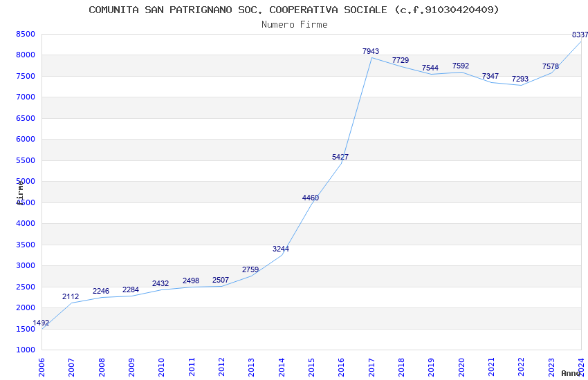Click x-axis year 2019
This screenshot has width=588, height=380.
click(432, 367)
